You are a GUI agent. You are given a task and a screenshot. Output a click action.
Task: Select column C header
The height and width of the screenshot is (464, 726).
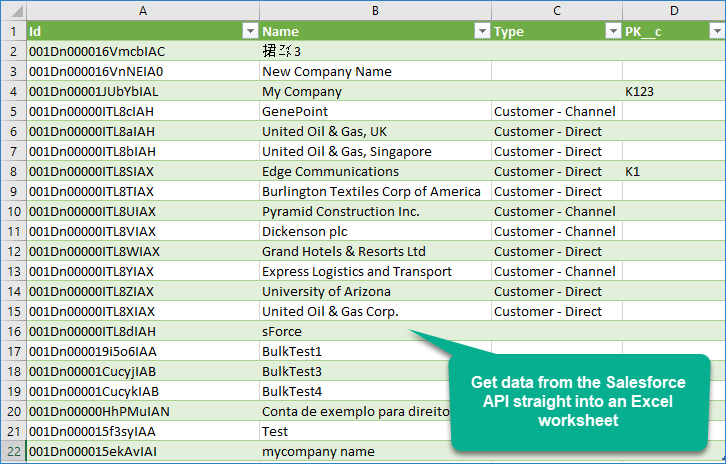click(x=555, y=10)
